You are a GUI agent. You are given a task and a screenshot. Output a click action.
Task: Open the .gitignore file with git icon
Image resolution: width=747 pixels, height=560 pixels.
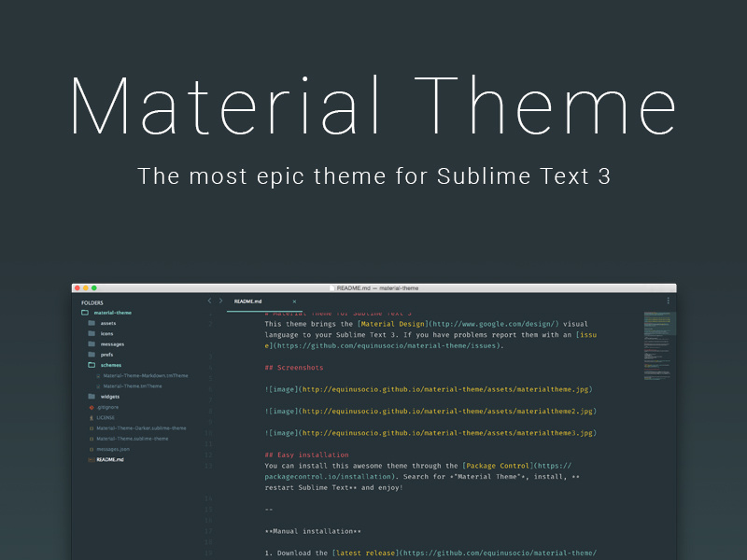(104, 407)
